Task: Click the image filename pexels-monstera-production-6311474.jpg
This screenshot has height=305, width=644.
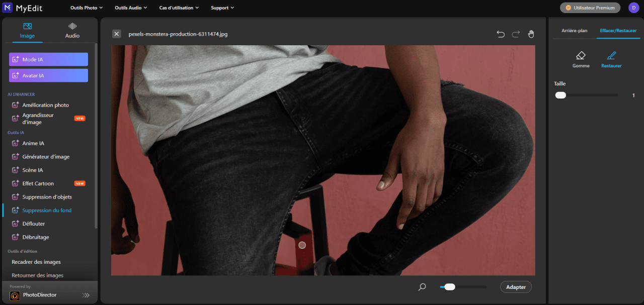Action: pyautogui.click(x=178, y=34)
